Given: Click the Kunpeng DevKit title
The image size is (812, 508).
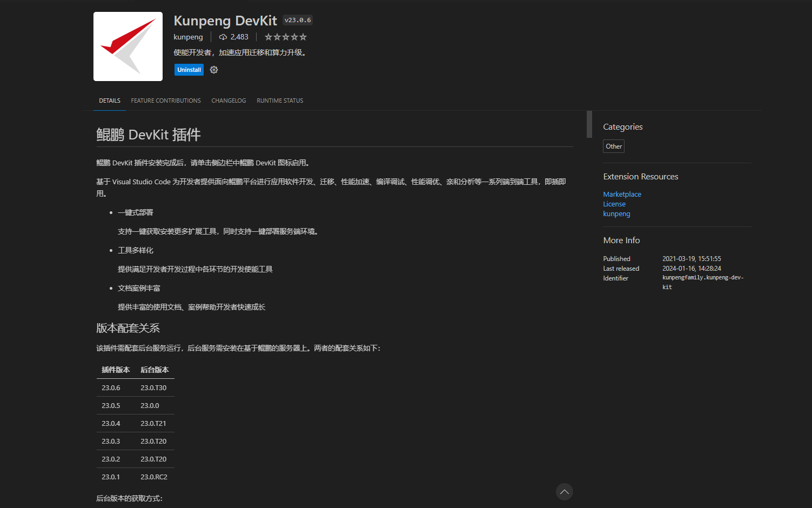Looking at the screenshot, I should pyautogui.click(x=225, y=21).
